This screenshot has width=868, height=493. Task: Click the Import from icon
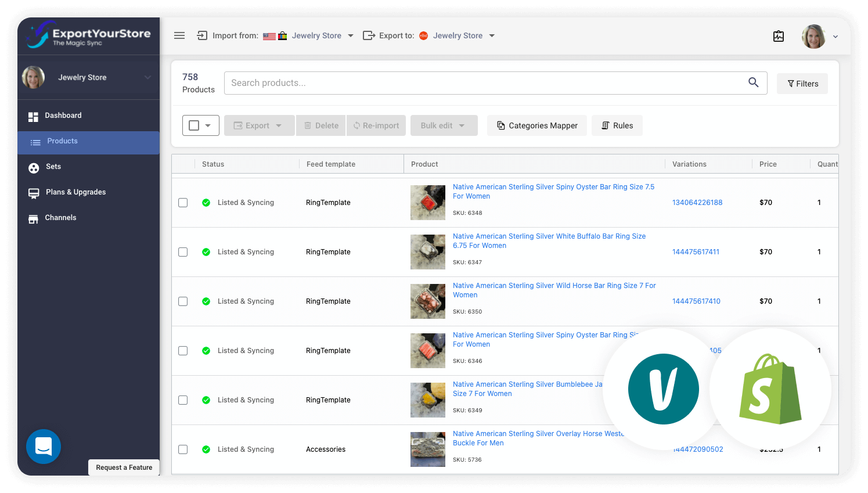tap(201, 35)
